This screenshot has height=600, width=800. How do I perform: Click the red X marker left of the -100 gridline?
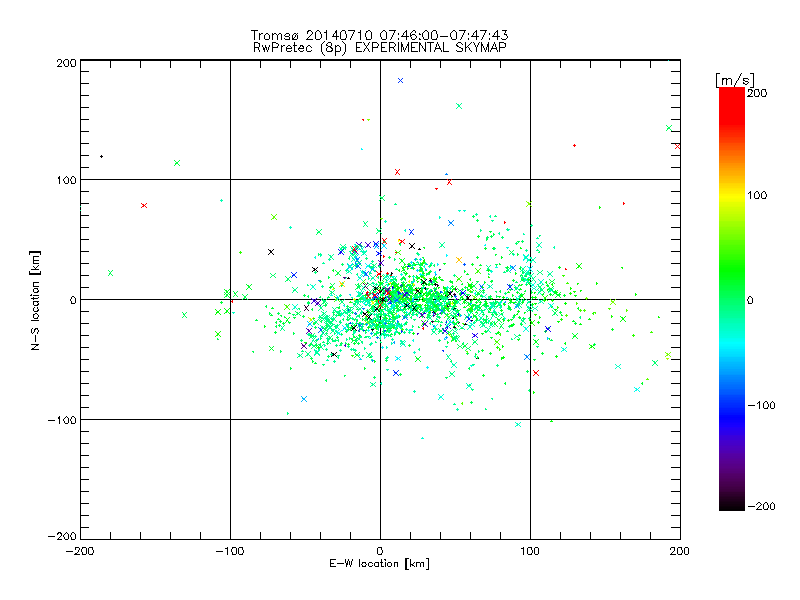tap(144, 206)
